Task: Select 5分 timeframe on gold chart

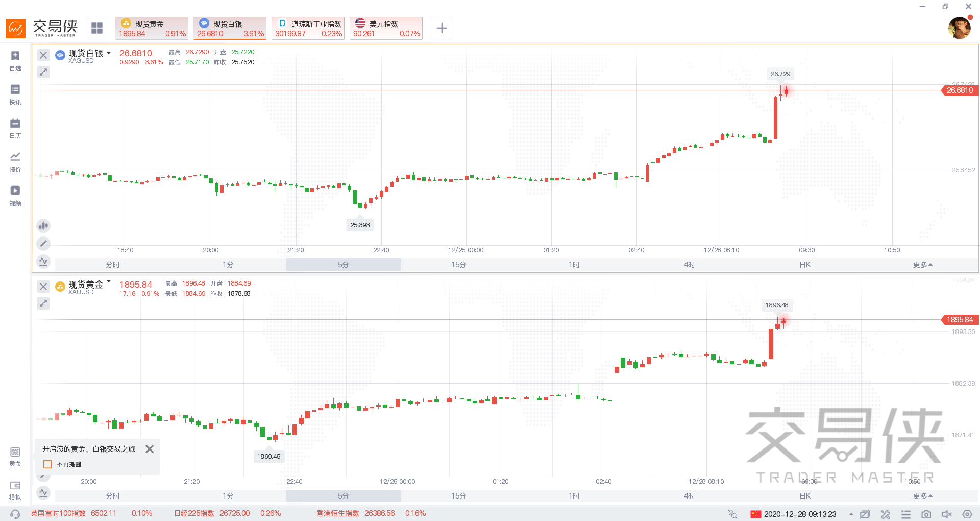Action: [344, 496]
